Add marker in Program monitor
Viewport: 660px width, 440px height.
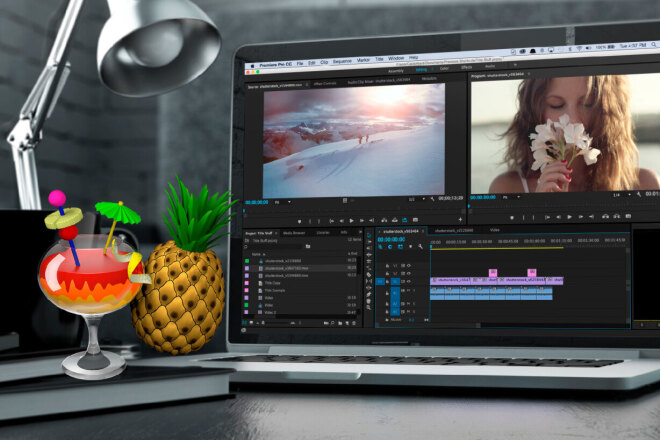click(512, 218)
